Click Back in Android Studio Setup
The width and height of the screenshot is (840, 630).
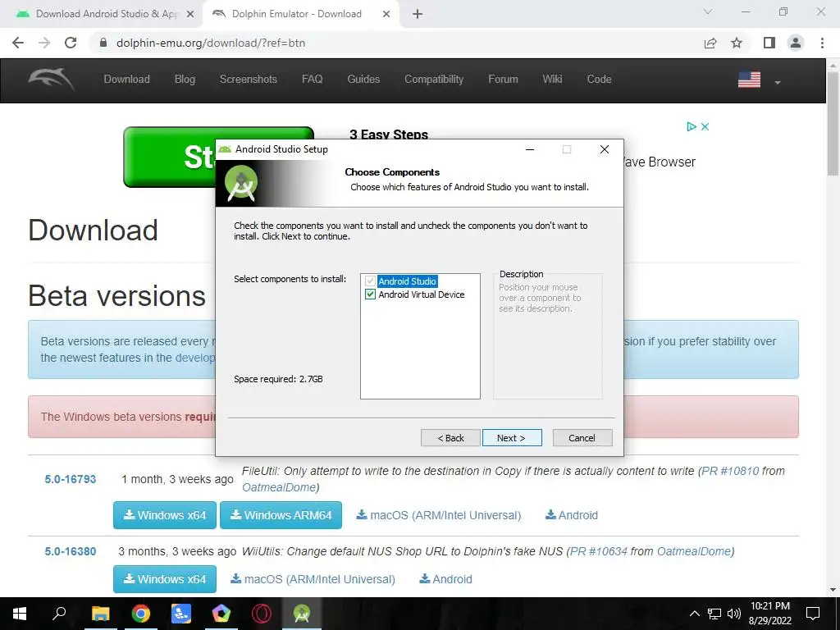pyautogui.click(x=450, y=438)
